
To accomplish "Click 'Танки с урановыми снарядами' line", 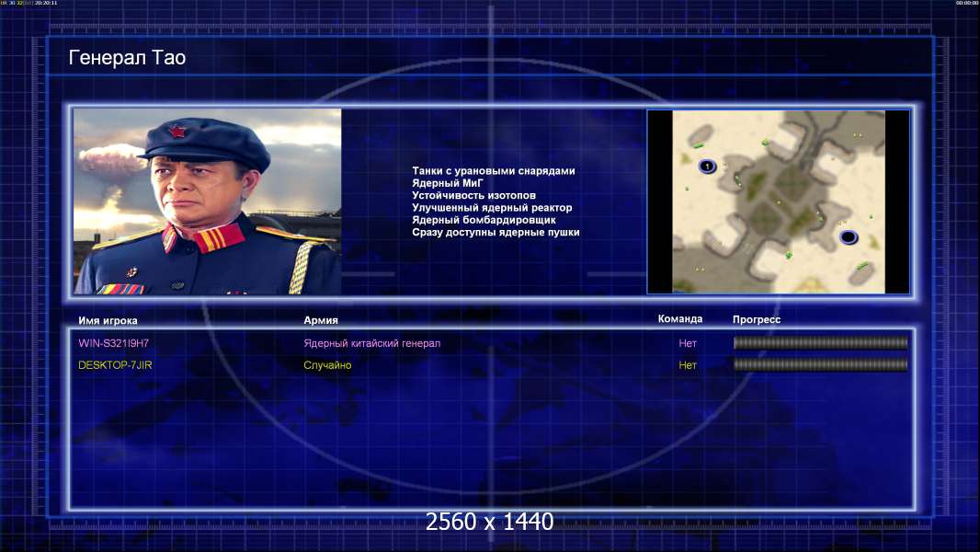I will 493,171.
